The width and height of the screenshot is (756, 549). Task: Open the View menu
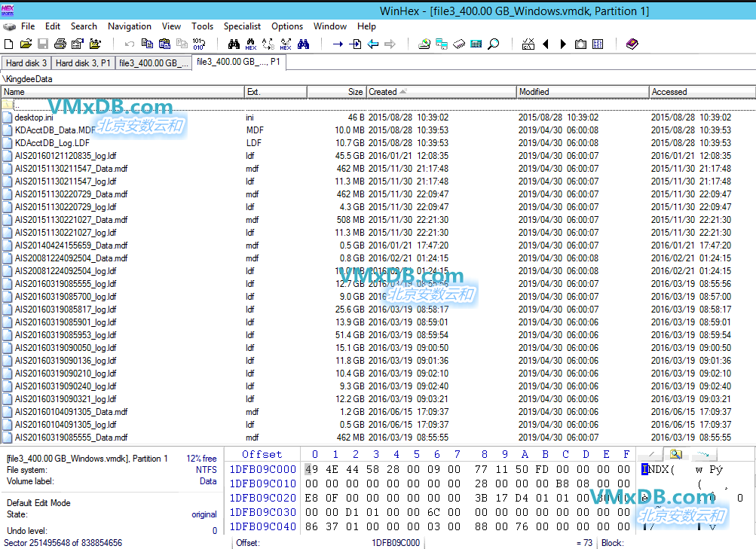click(171, 26)
